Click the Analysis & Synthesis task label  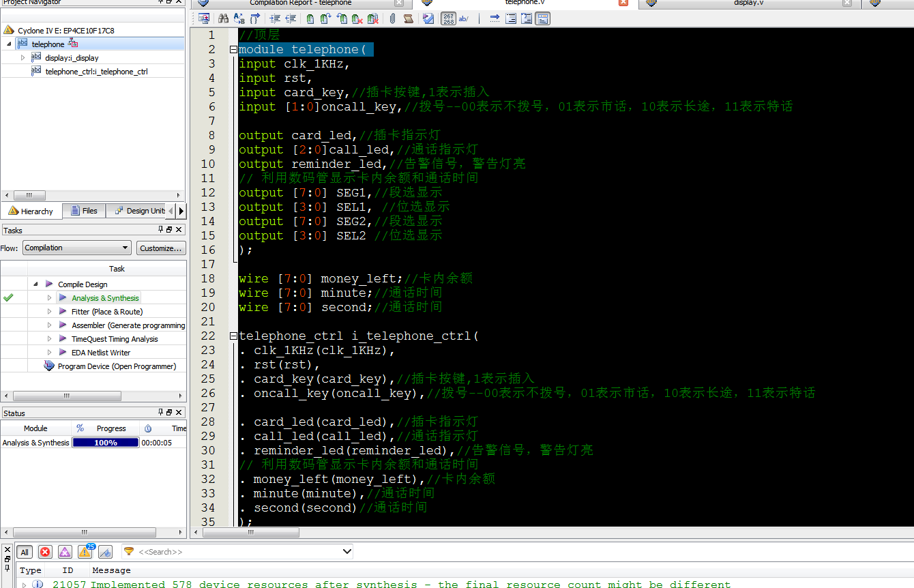click(x=105, y=298)
